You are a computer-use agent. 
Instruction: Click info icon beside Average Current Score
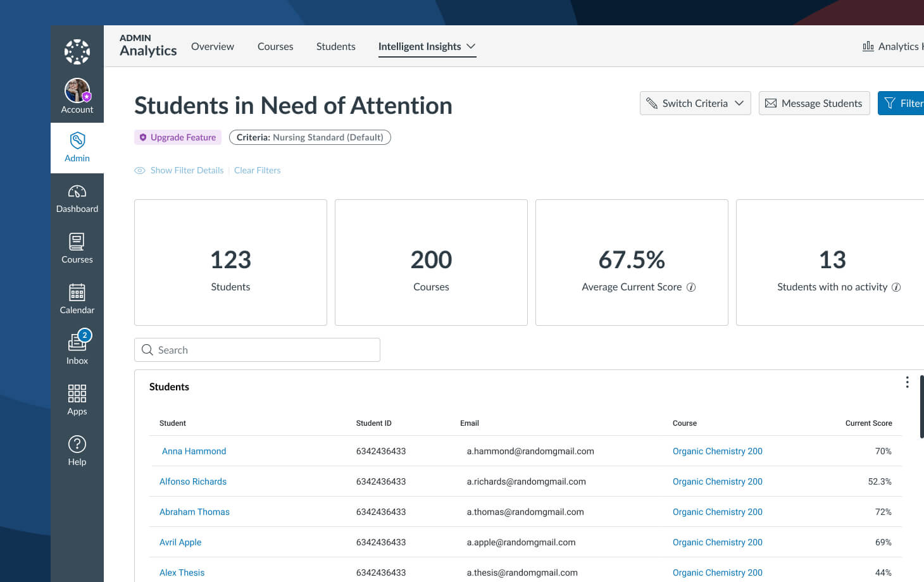point(691,287)
